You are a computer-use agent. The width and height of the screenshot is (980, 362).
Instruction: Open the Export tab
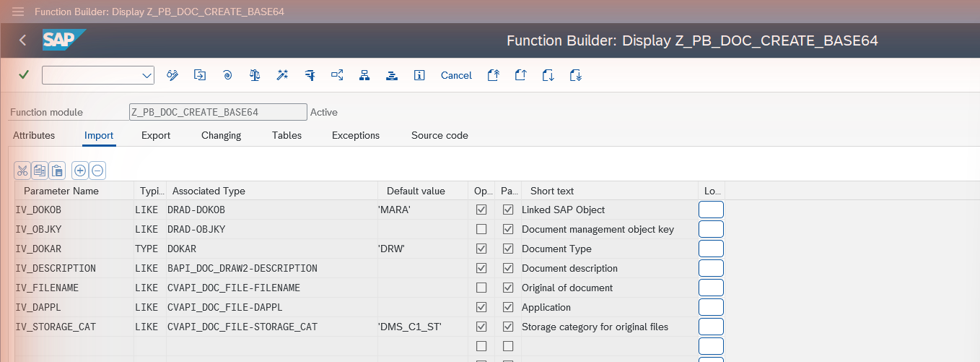point(156,135)
